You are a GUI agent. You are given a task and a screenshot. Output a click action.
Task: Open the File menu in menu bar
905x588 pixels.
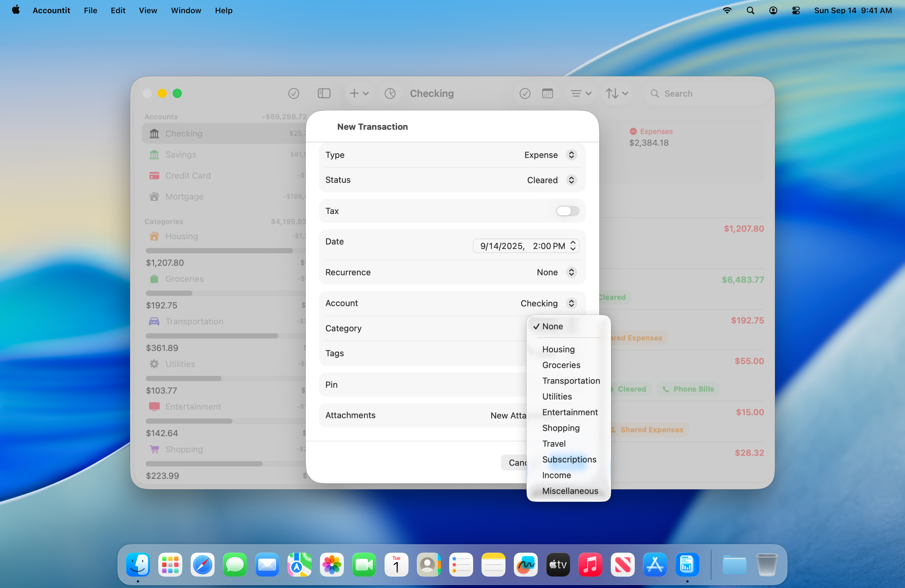[90, 10]
